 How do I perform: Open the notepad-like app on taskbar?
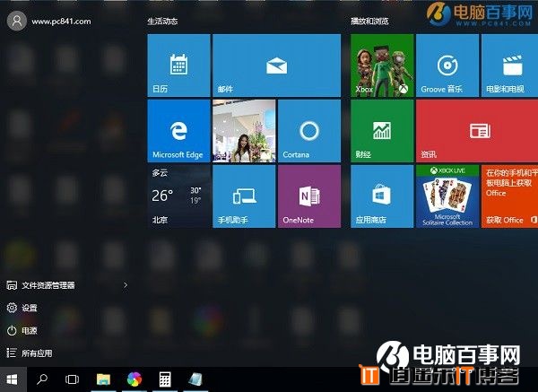tap(195, 379)
